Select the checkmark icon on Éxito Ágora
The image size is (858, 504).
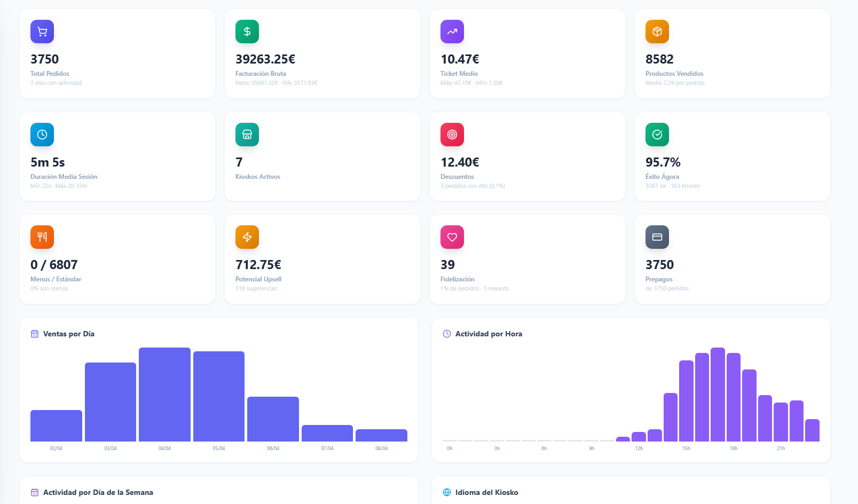tap(657, 135)
